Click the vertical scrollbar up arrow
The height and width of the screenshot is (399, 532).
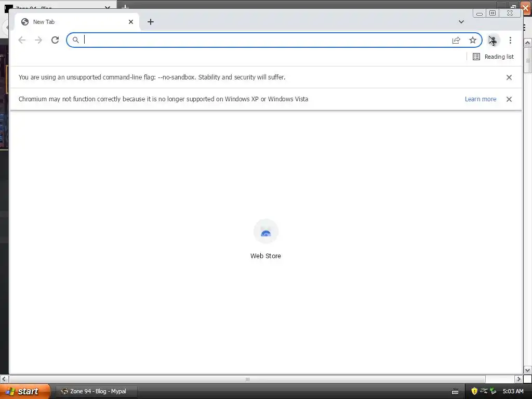[527, 43]
